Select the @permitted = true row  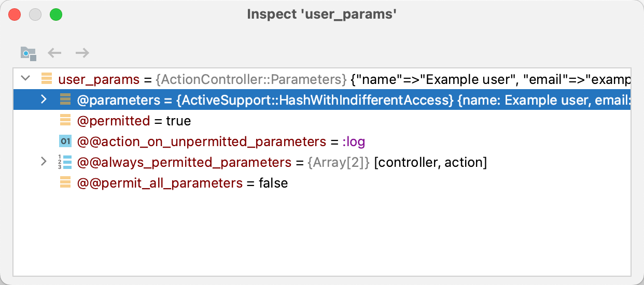pos(134,121)
